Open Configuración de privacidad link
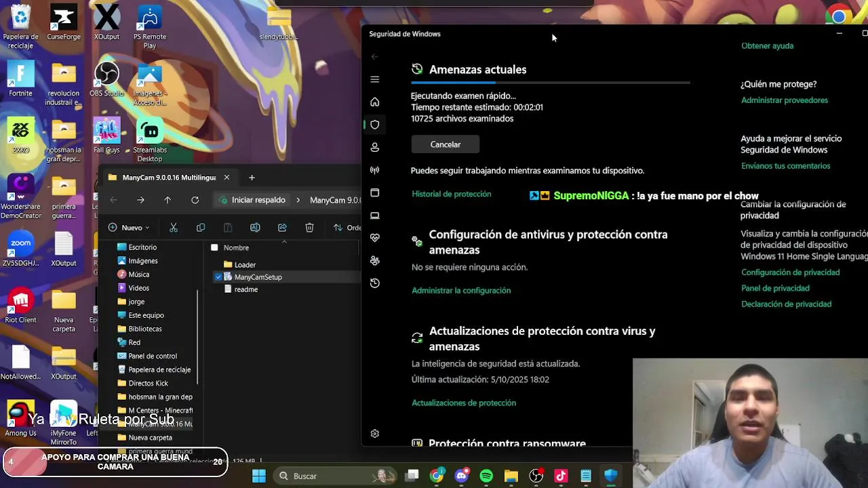The image size is (868, 488). tap(790, 272)
